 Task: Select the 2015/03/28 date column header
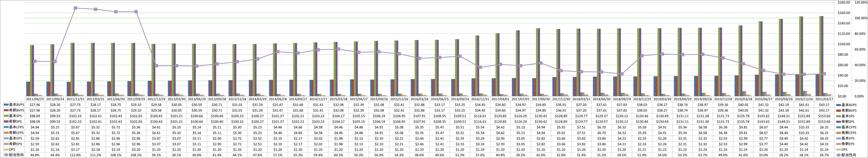point(338,99)
